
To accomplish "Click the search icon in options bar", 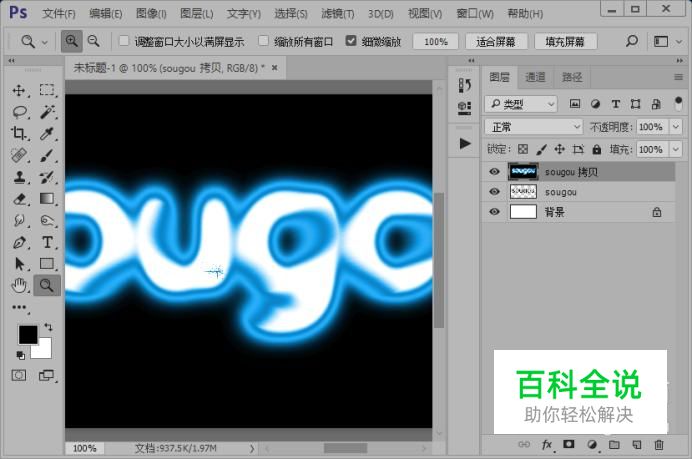I will pyautogui.click(x=632, y=41).
